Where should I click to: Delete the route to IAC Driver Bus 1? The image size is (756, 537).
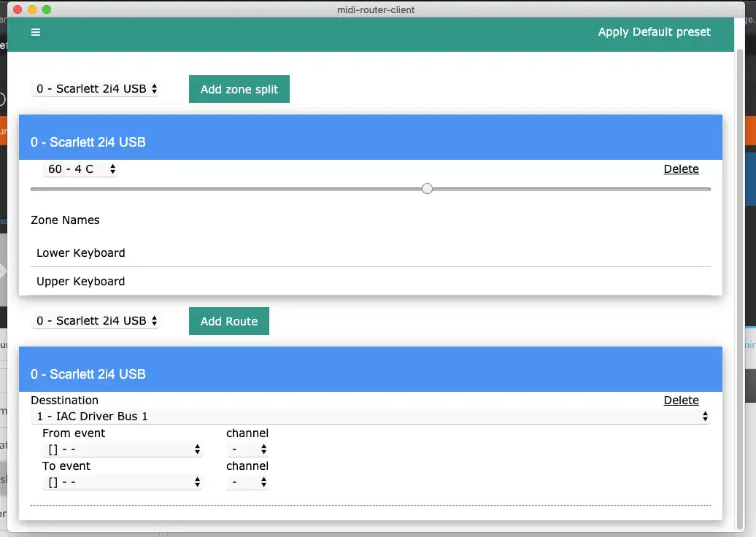click(x=681, y=400)
